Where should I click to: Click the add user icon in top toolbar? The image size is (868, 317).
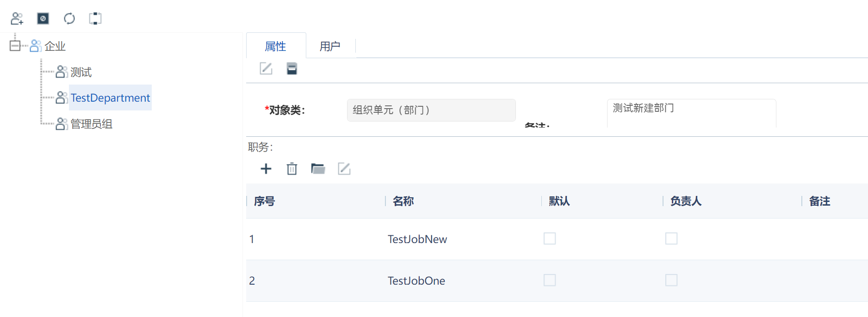(x=17, y=18)
